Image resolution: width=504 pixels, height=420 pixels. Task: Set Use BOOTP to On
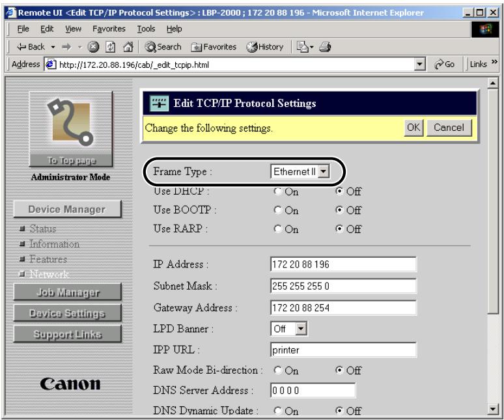(277, 210)
